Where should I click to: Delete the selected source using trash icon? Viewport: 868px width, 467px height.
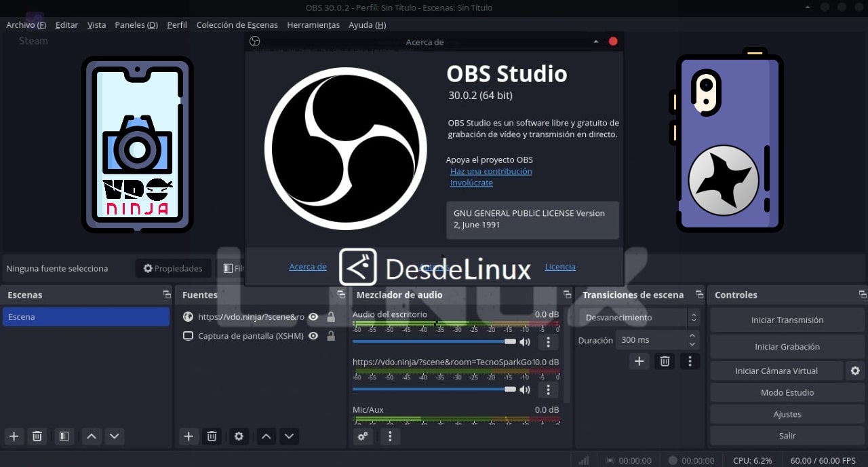[x=212, y=436]
